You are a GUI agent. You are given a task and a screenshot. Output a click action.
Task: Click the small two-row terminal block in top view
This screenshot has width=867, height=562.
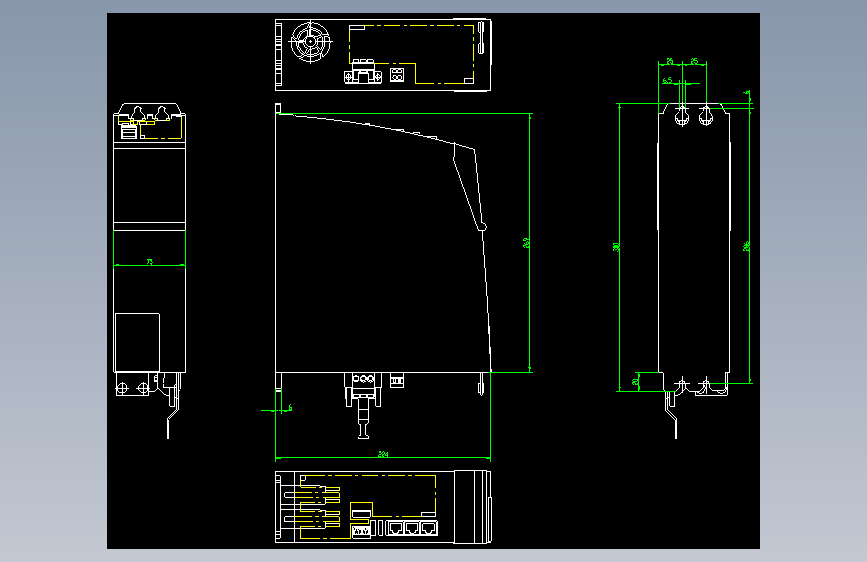tap(397, 74)
